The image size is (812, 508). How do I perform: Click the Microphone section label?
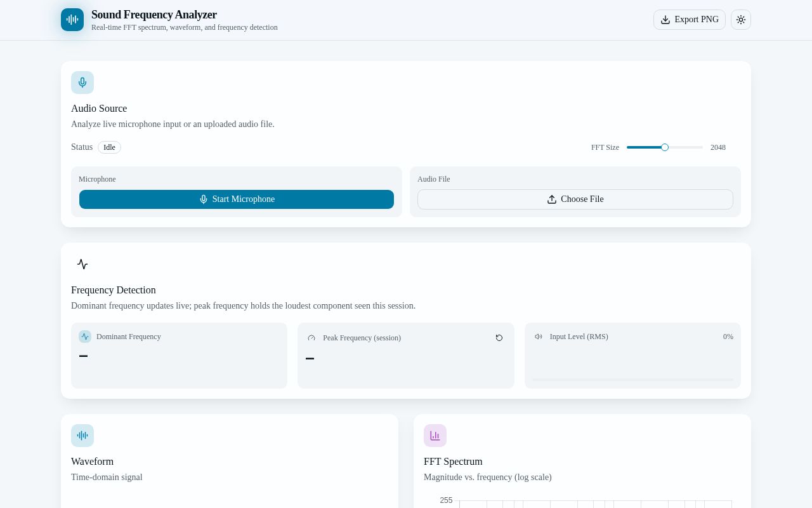click(97, 179)
